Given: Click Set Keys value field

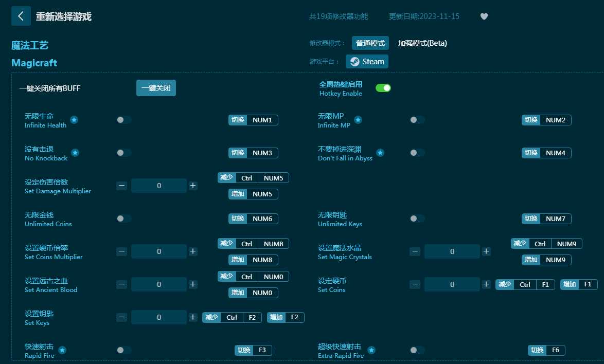Looking at the screenshot, I should [158, 317].
